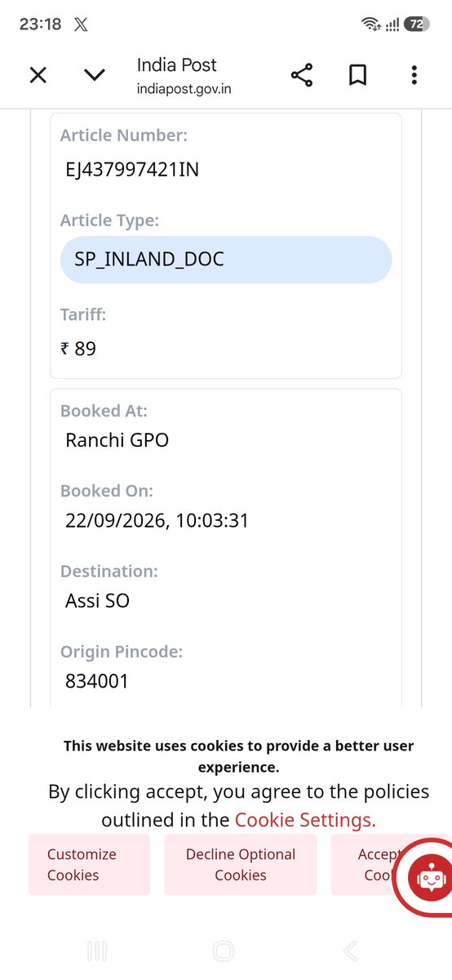Viewport: 452px width, 980px height.
Task: Click Decline Optional Cookies button
Action: tap(241, 864)
